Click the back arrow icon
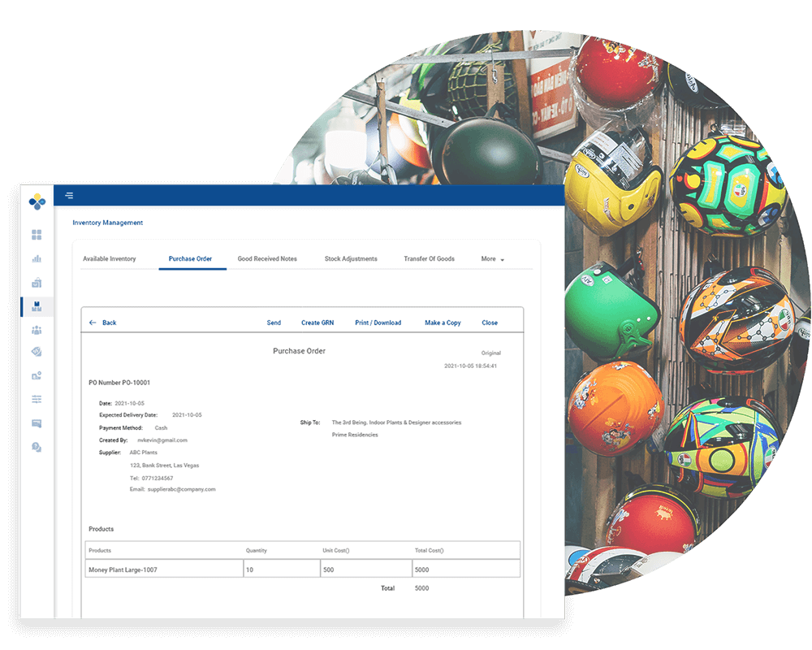Image resolution: width=812 pixels, height=650 pixels. tap(93, 323)
